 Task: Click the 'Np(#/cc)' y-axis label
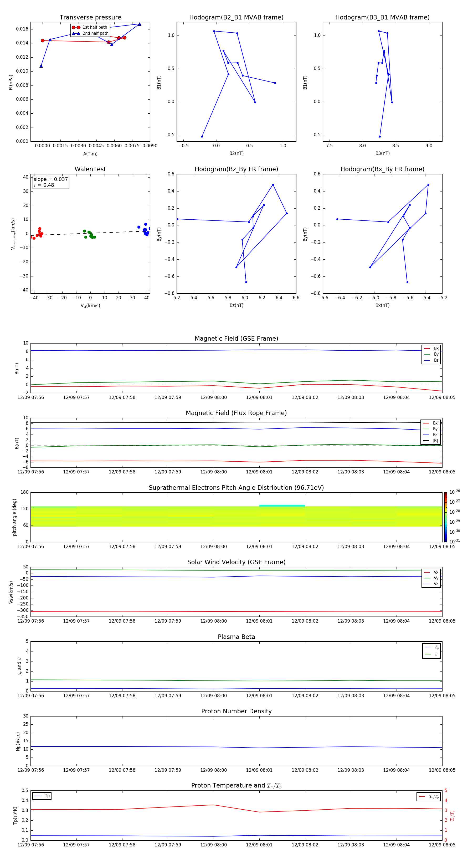[18, 741]
